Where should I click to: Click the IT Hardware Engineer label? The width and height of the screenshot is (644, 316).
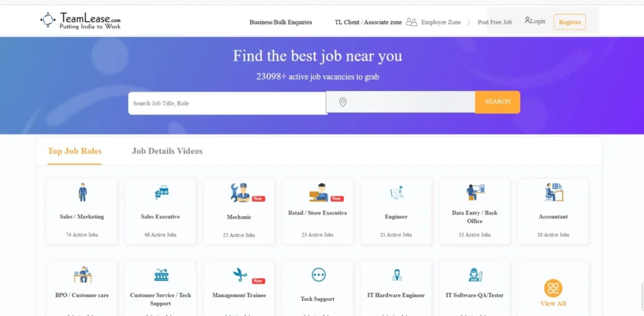tap(396, 295)
